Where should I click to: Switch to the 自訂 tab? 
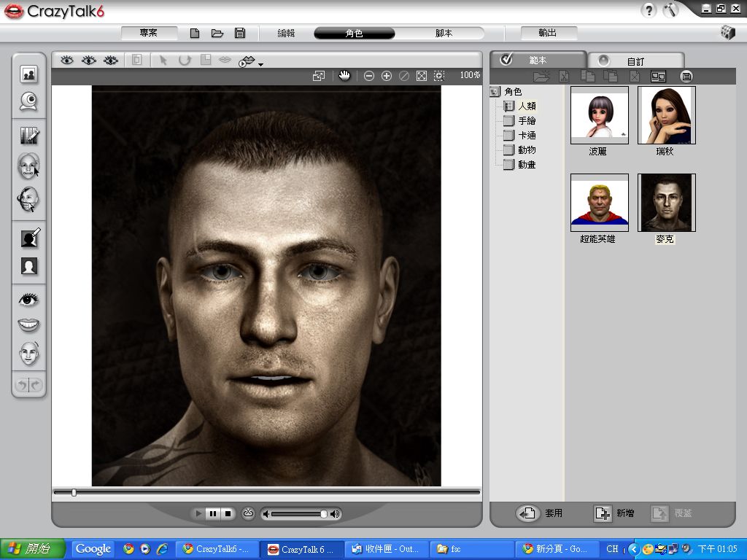tap(635, 61)
